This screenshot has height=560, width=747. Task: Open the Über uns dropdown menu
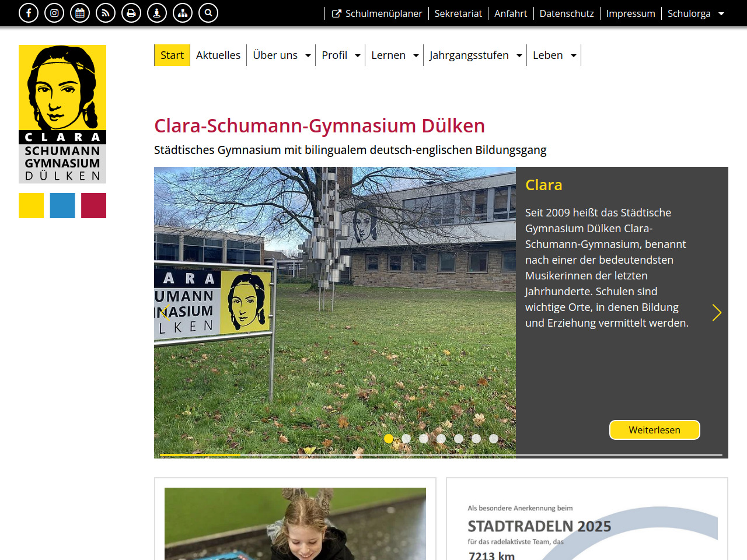click(x=281, y=55)
